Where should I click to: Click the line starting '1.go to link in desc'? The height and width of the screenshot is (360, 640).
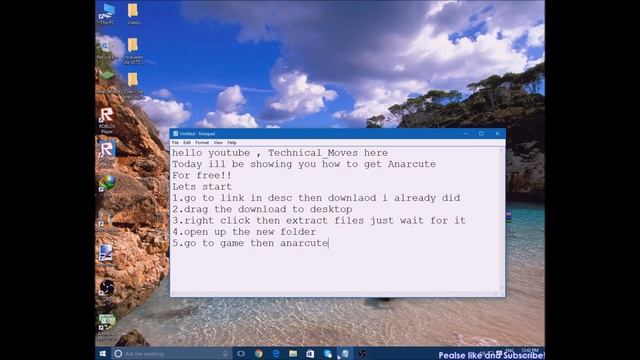click(316, 198)
